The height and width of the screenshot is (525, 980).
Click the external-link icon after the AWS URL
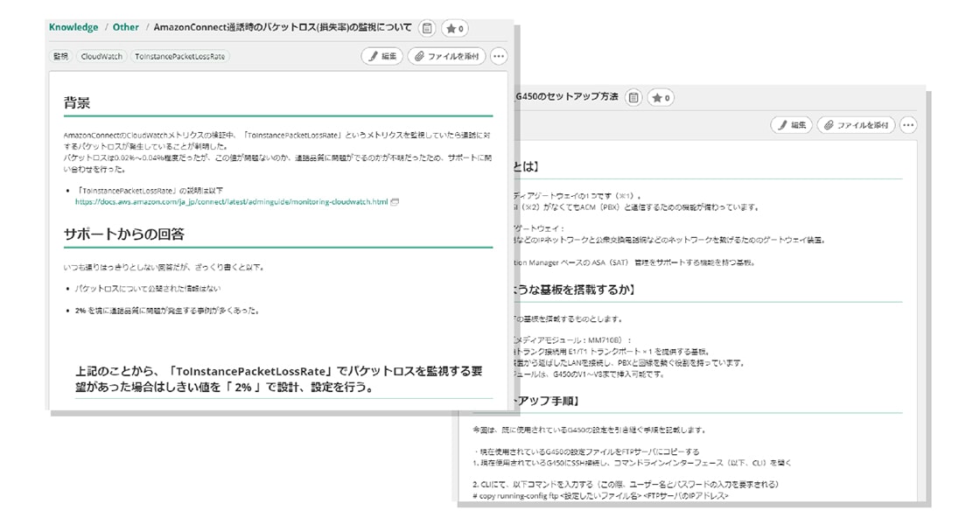pyautogui.click(x=395, y=201)
